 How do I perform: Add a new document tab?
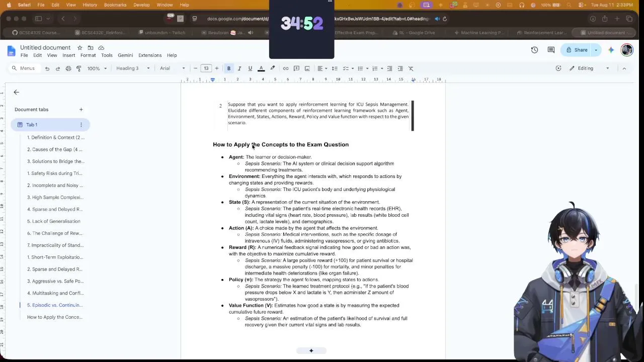(x=81, y=110)
